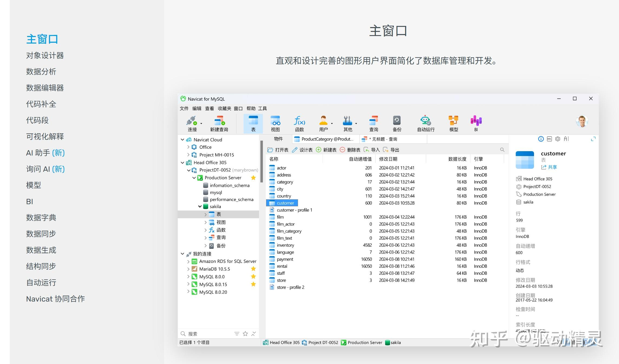Click the 打开表 button

(x=278, y=150)
